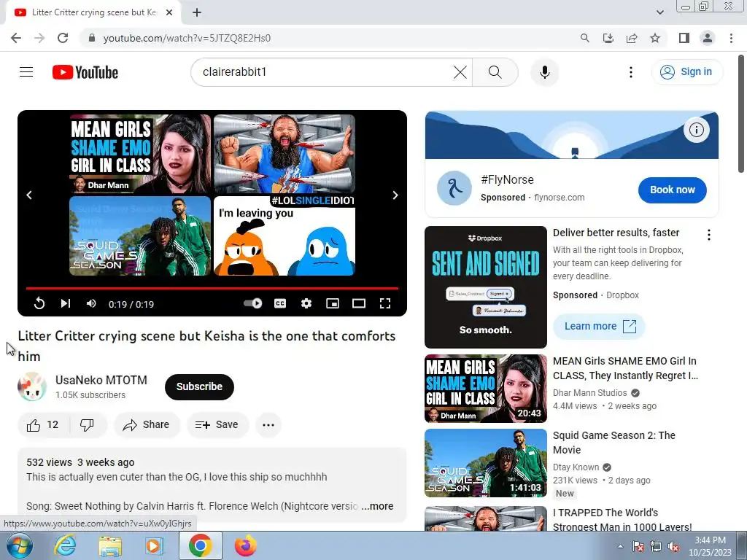Open the YouTube hamburger guide menu
747x560 pixels.
click(26, 72)
